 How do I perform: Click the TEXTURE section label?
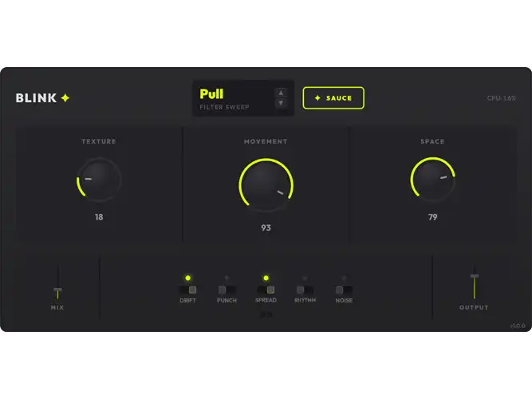[x=99, y=141]
